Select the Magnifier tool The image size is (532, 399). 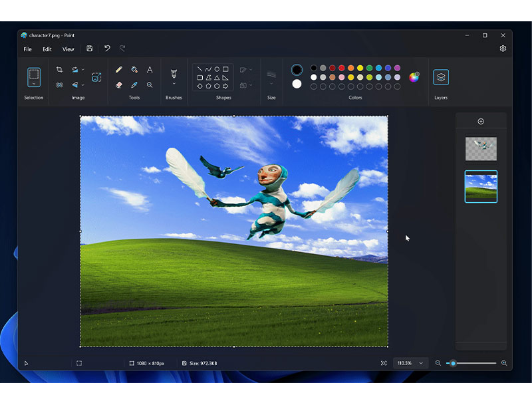150,85
